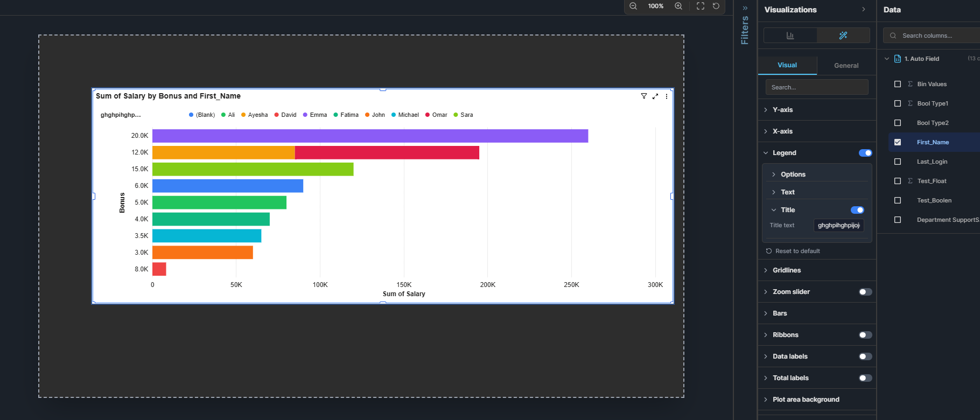Open the chart's more options menu
This screenshot has height=420, width=980.
[667, 96]
